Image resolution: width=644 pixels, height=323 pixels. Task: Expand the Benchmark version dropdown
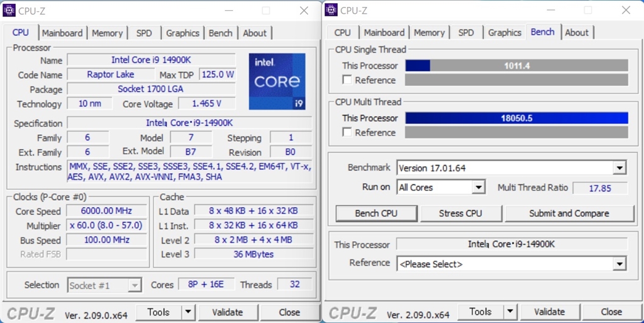619,167
